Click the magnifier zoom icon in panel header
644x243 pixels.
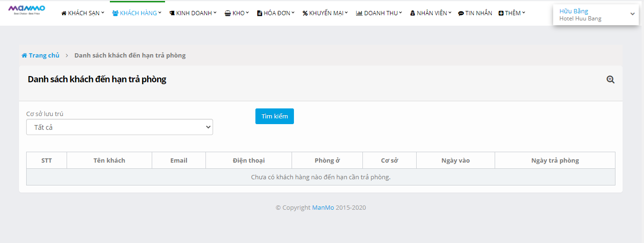pyautogui.click(x=610, y=80)
